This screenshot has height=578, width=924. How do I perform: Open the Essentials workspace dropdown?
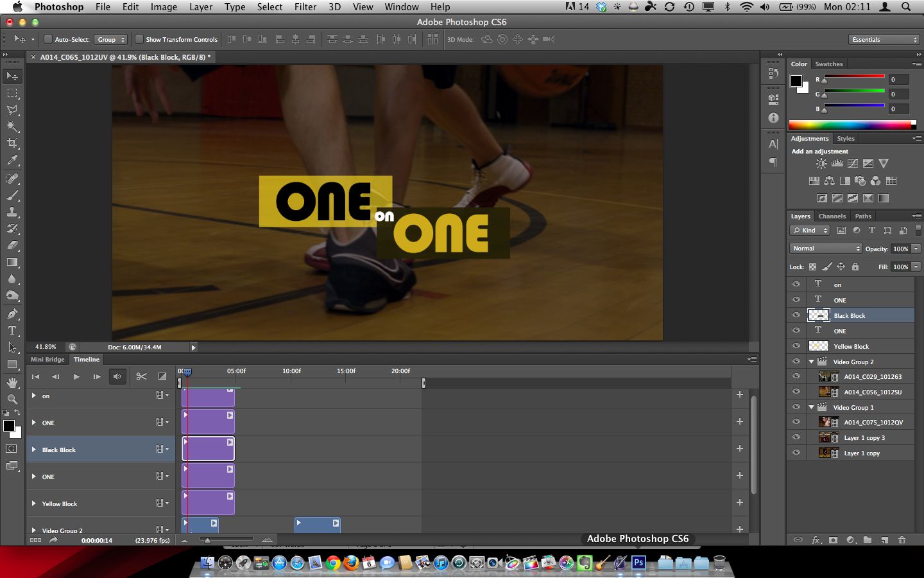click(884, 40)
